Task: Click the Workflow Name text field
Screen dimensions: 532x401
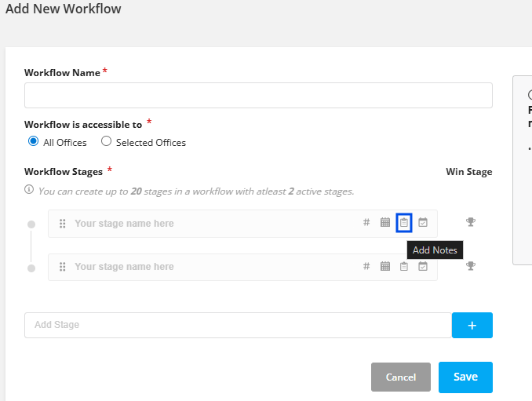Action: point(258,95)
